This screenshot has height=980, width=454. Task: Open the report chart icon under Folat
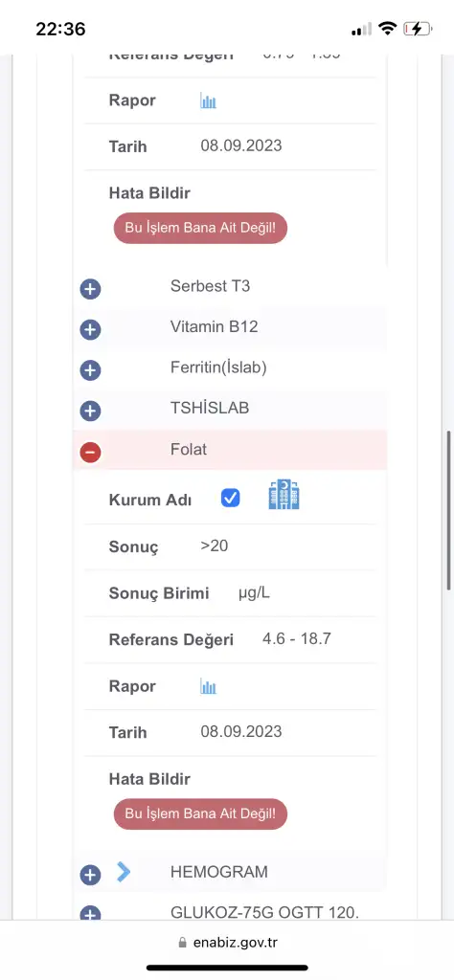208,686
